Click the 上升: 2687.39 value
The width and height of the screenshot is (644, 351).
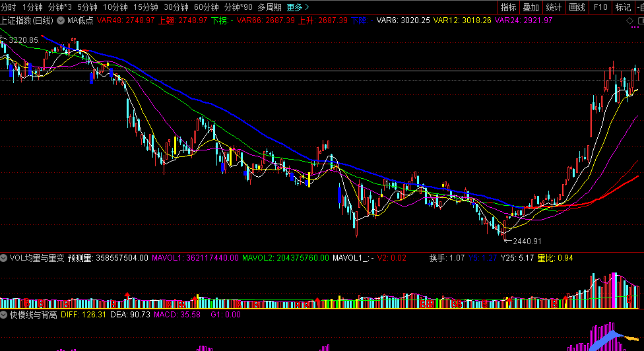[x=323, y=20]
